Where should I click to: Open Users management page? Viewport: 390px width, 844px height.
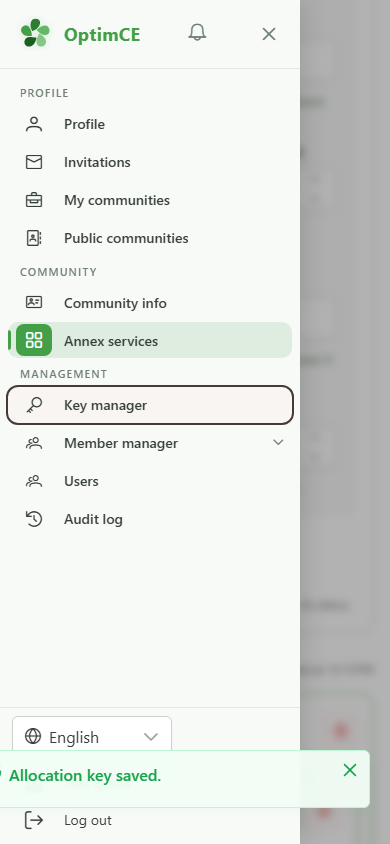(x=150, y=481)
